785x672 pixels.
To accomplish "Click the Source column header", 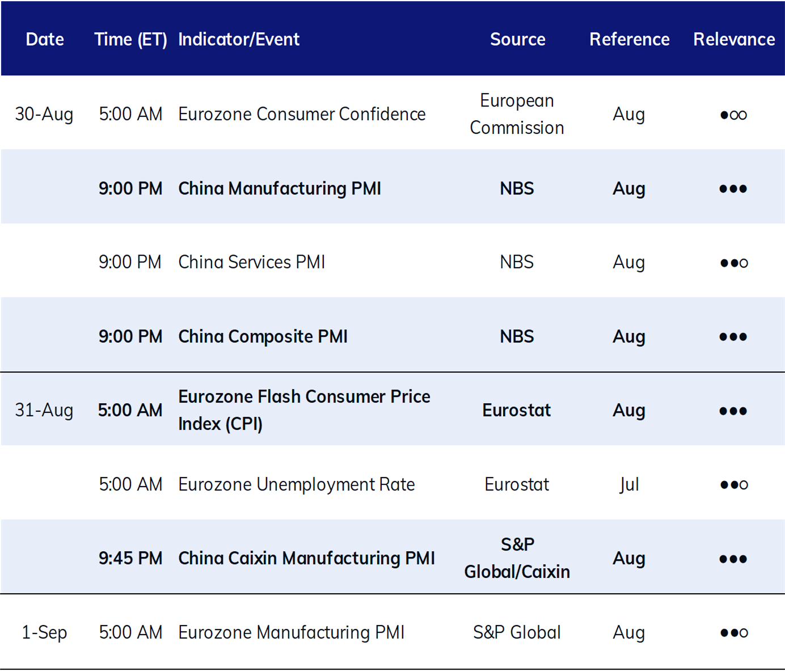I will click(517, 39).
